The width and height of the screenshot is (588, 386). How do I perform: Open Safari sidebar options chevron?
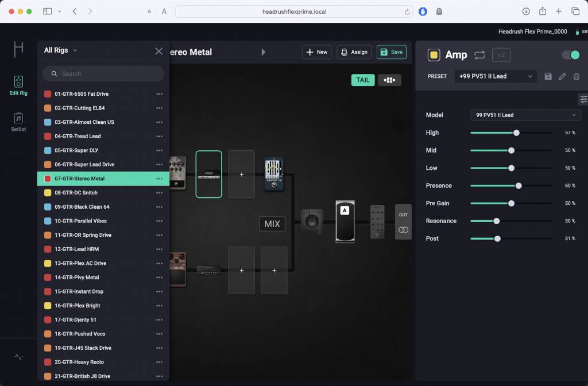(x=59, y=11)
